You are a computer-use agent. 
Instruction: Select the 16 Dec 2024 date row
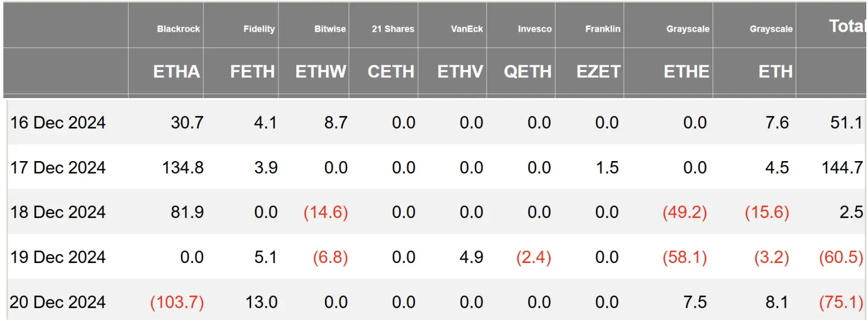pyautogui.click(x=58, y=123)
